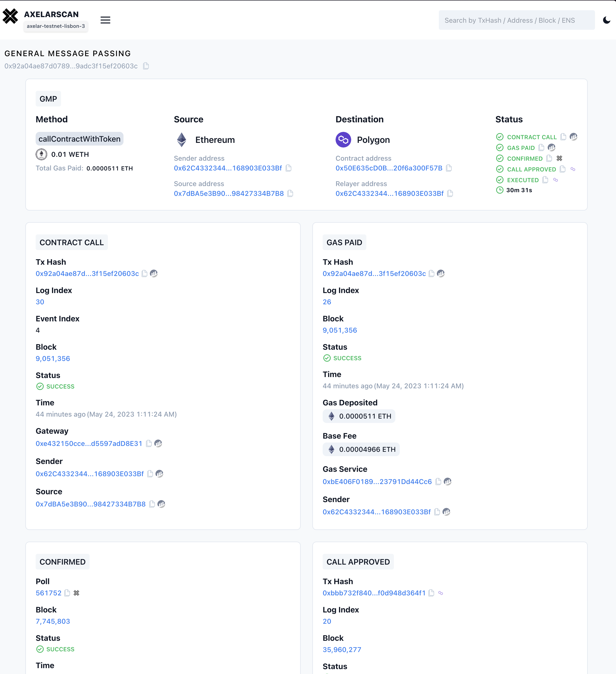The width and height of the screenshot is (616, 674).
Task: Click the callContractWithToken method badge
Action: point(80,139)
